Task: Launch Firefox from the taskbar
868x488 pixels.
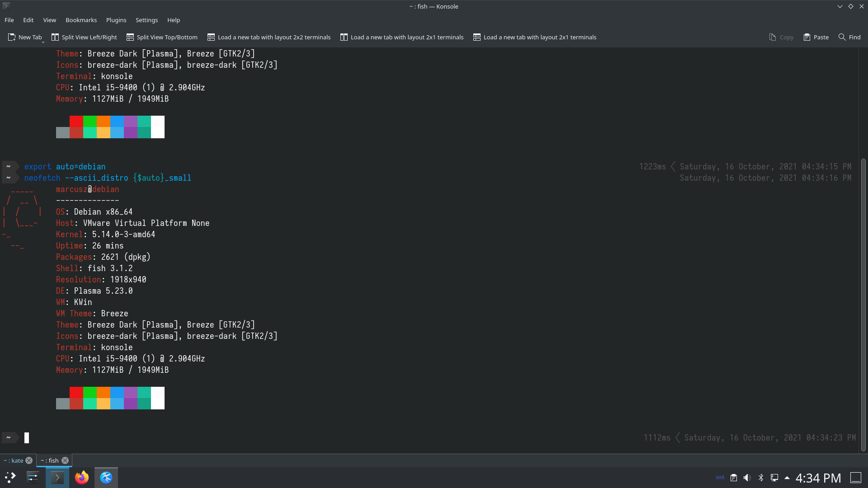Action: (x=81, y=477)
